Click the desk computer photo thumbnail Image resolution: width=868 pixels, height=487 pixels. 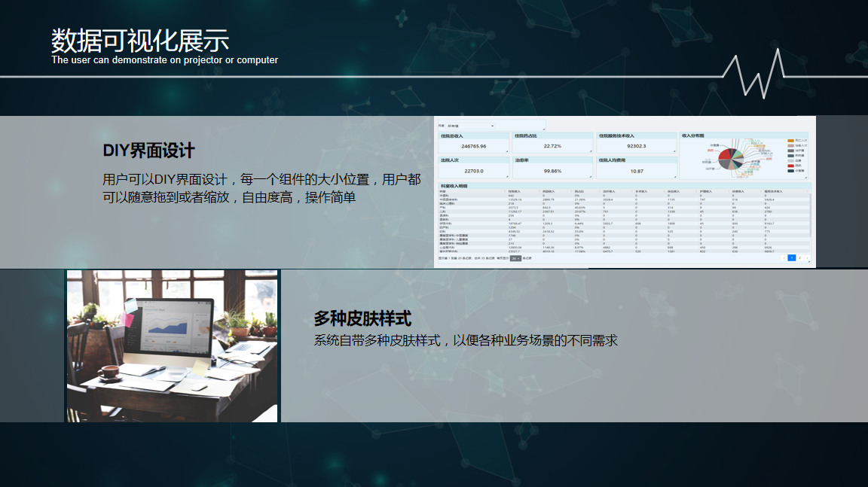[173, 346]
